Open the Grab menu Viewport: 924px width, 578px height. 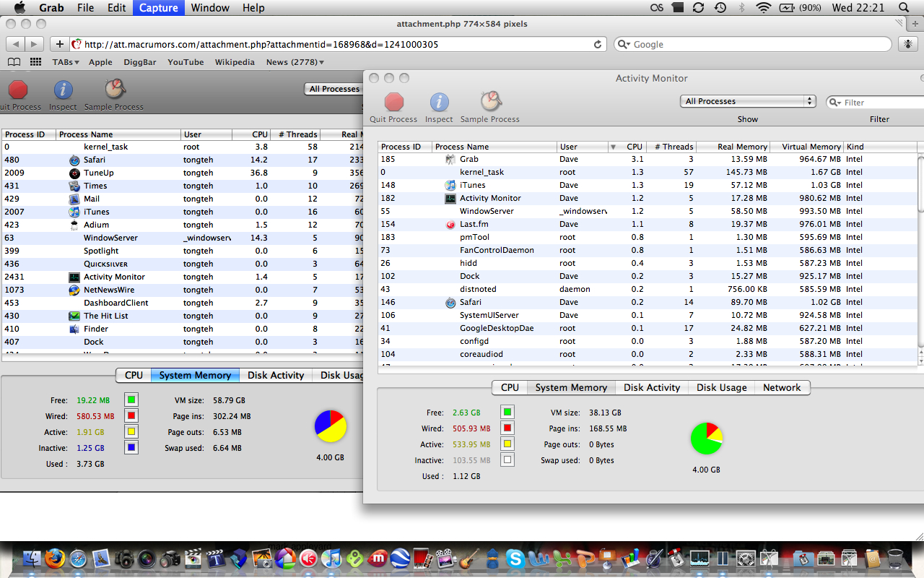tap(51, 8)
